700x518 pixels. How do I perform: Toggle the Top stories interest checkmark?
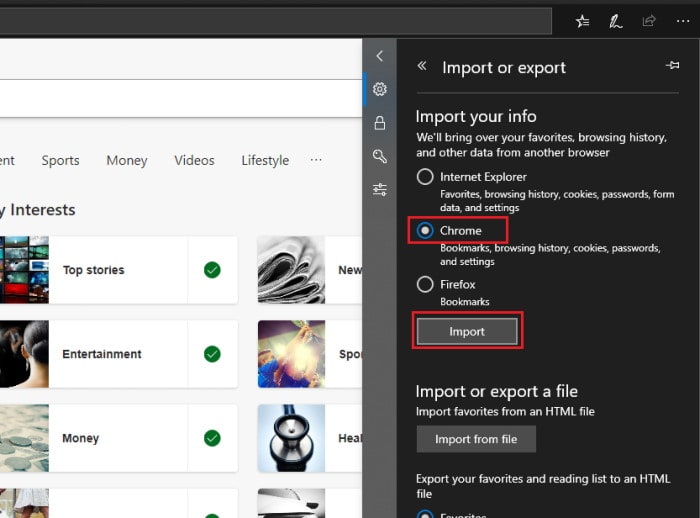(212, 270)
